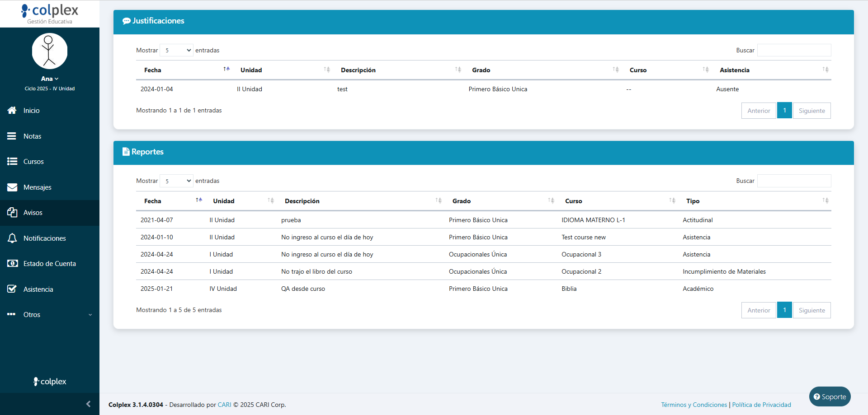Click 'Ocupacional 3' course cell

coord(581,254)
